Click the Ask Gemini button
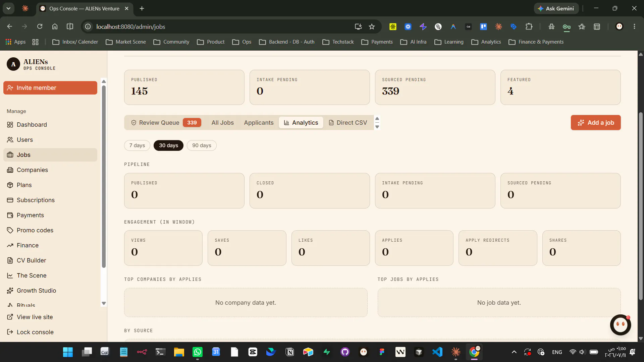 point(556,8)
